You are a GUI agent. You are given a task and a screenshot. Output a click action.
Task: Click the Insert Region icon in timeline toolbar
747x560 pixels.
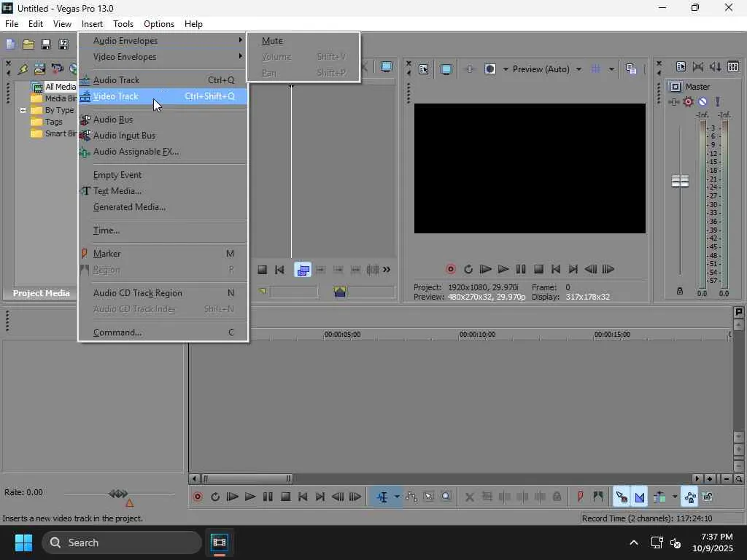598,497
